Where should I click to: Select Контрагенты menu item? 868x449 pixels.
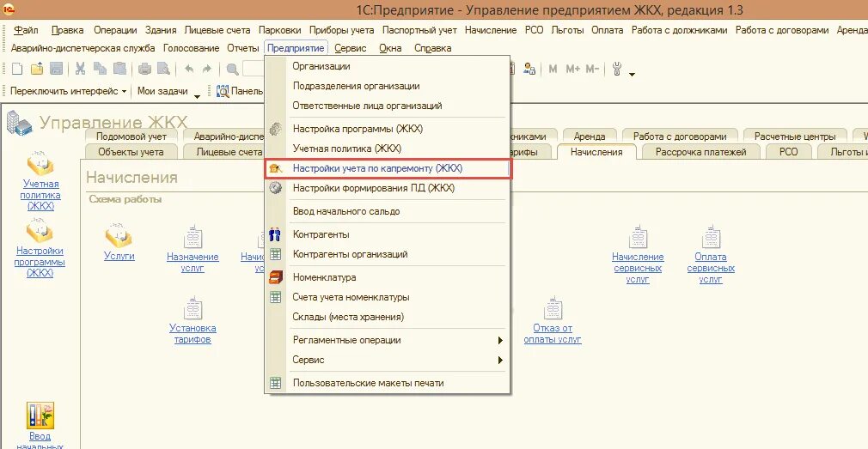pos(387,234)
